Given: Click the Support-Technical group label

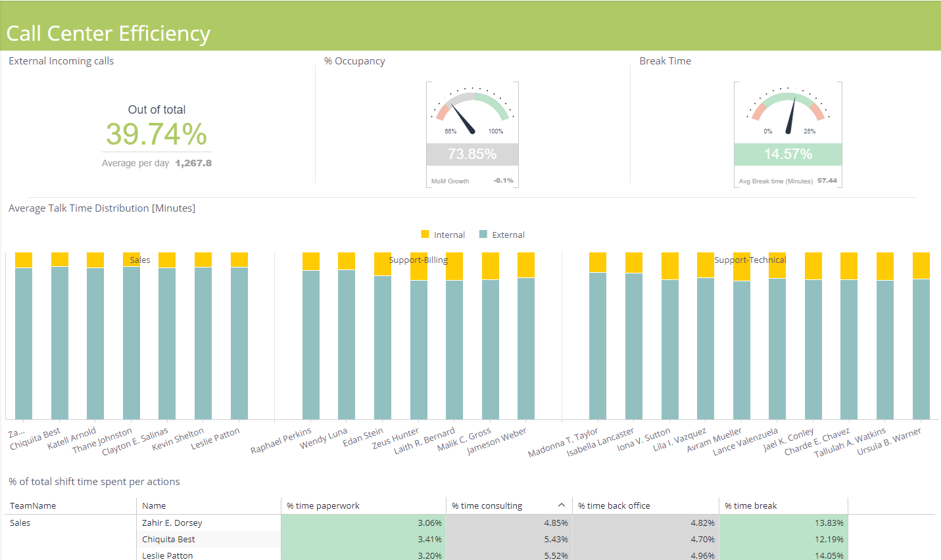Looking at the screenshot, I should [750, 260].
